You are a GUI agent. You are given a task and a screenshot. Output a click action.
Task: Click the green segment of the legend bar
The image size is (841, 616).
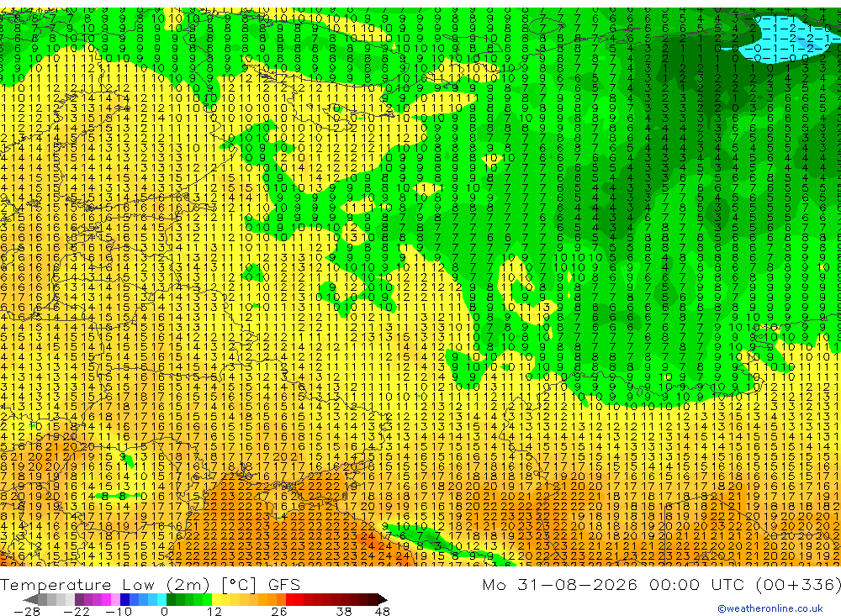[x=188, y=599]
